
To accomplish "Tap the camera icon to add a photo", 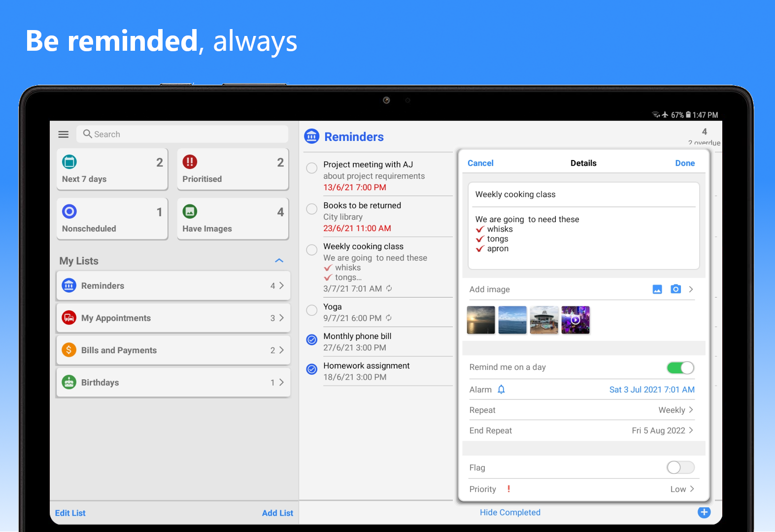I will (x=675, y=289).
